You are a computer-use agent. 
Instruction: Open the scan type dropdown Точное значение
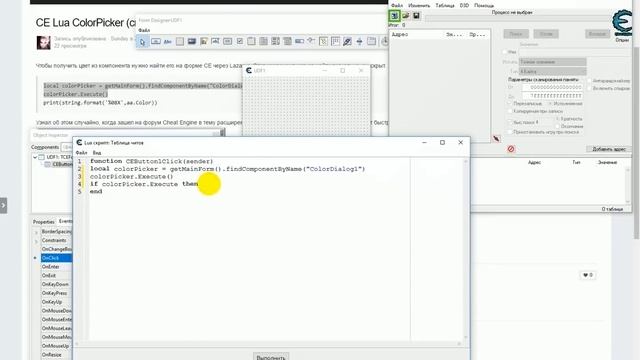coord(552,62)
